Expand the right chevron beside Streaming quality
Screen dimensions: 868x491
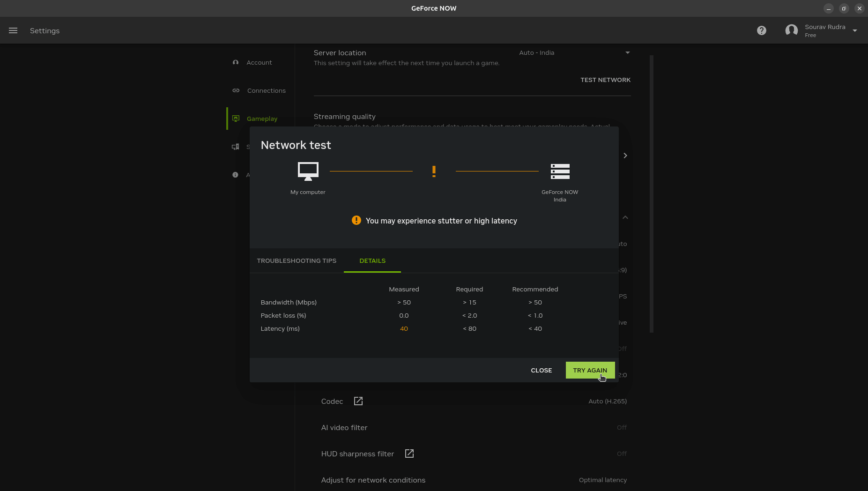[625, 156]
